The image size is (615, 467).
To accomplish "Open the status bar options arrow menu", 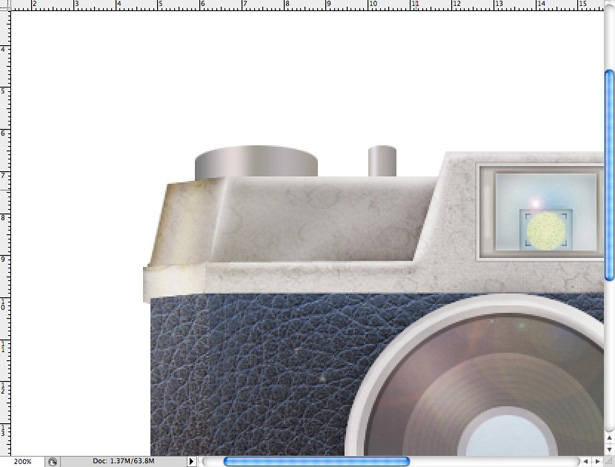I will click(191, 462).
